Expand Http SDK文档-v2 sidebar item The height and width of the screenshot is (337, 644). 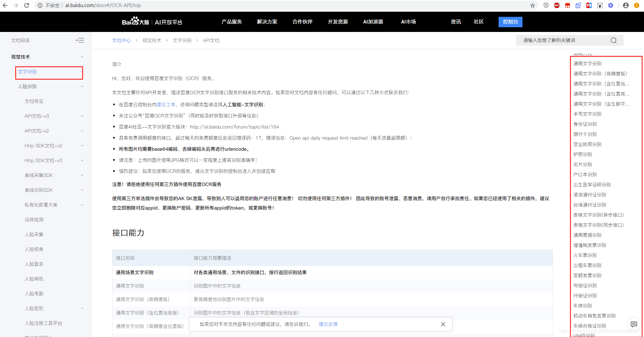coord(82,146)
